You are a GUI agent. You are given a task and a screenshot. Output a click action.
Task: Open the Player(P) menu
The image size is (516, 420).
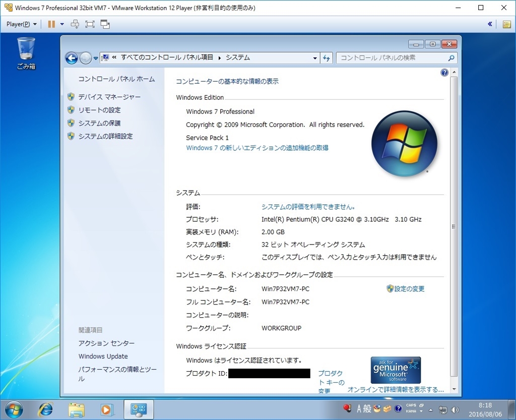(21, 24)
